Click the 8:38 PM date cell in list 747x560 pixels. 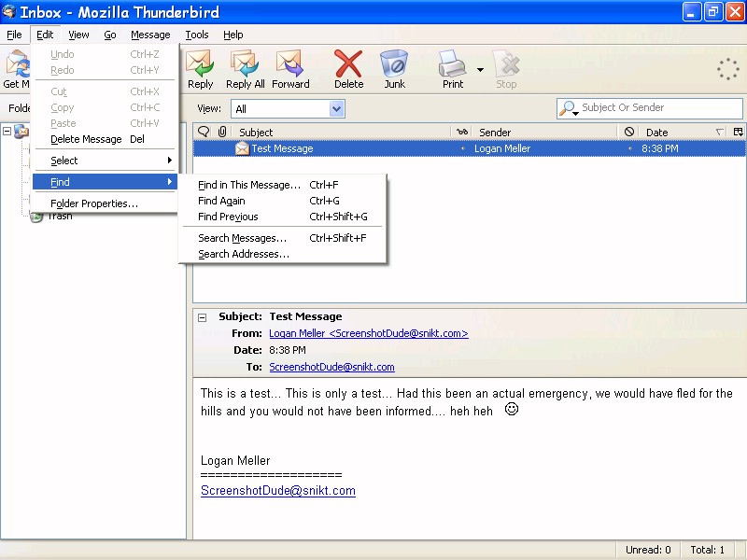660,148
